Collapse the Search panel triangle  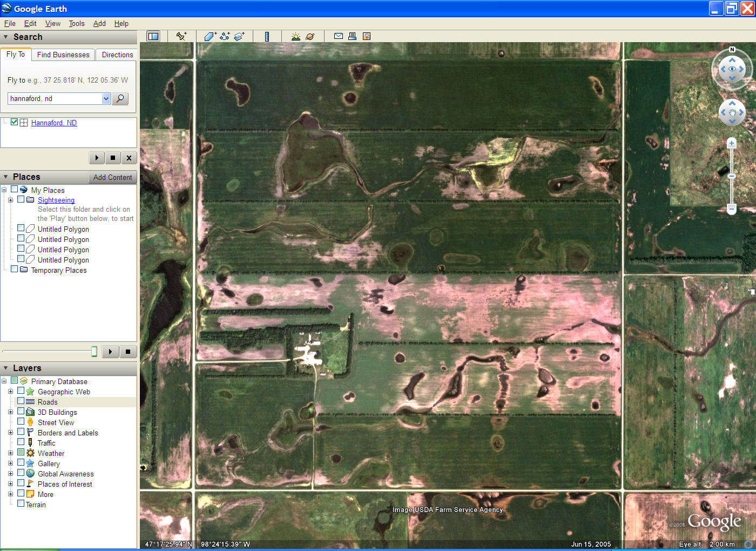coord(6,37)
